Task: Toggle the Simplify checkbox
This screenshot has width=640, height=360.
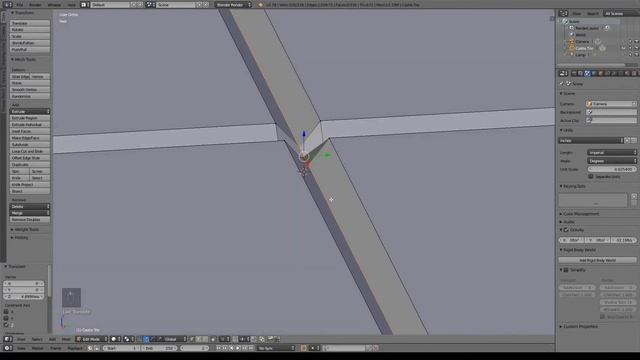Action: point(566,270)
